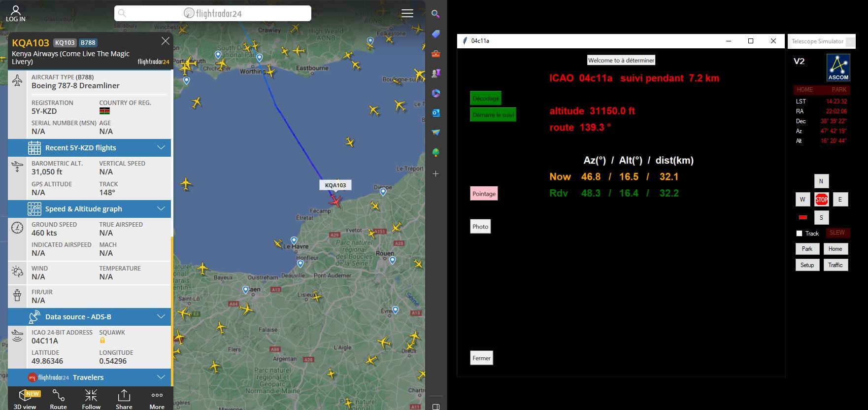Click the flight panel vertical scrollbar
Screen dimensions: 868x410
(172, 310)
